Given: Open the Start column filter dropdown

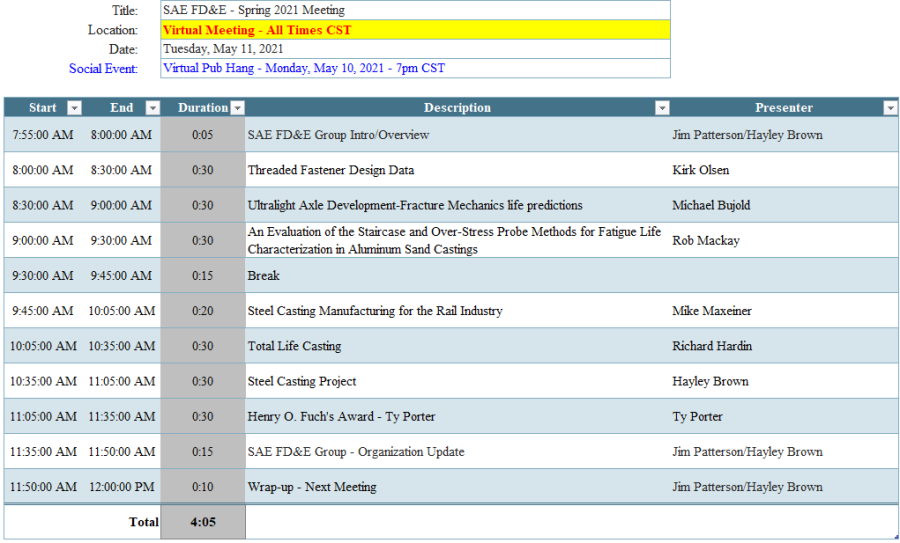Looking at the screenshot, I should click(x=74, y=108).
